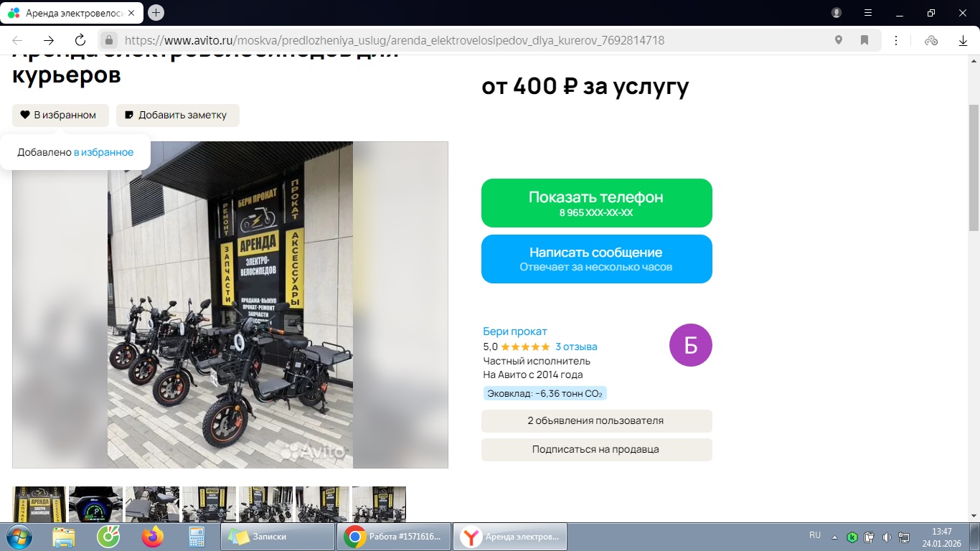980x551 pixels.
Task: Open the Windows Start menu
Action: [18, 537]
